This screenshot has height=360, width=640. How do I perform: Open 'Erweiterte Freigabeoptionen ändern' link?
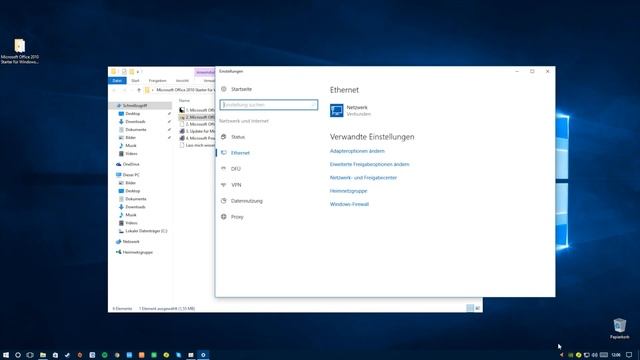[369, 164]
